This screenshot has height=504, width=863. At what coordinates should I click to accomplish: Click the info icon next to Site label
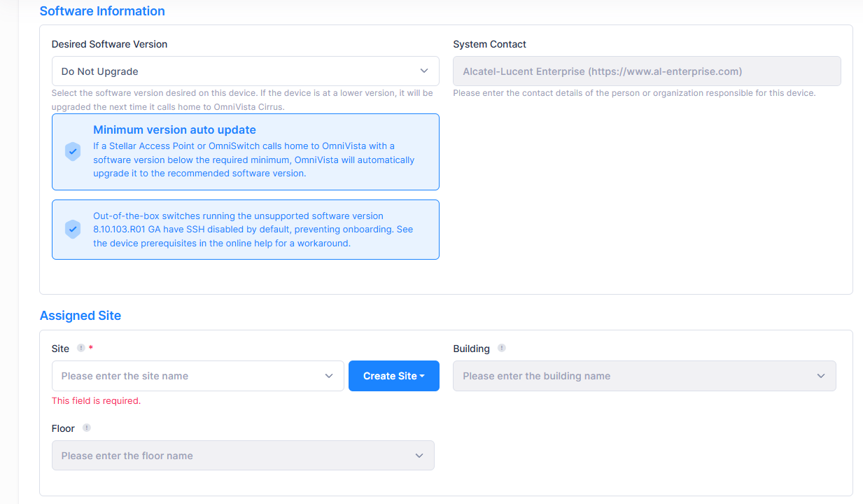point(80,348)
